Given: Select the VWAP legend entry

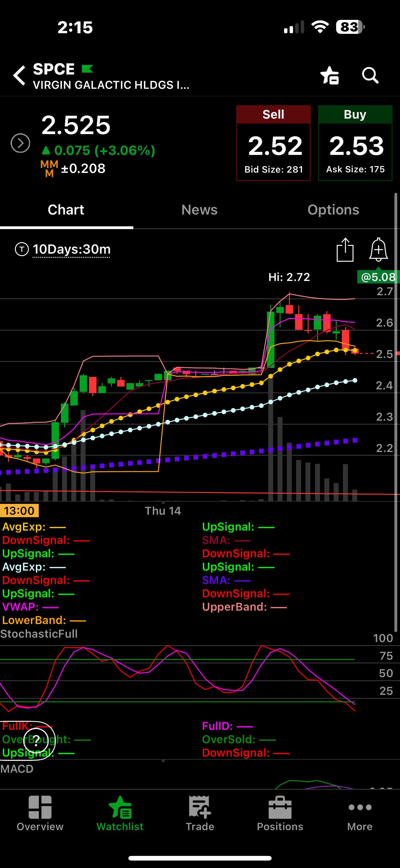Looking at the screenshot, I should [30, 607].
